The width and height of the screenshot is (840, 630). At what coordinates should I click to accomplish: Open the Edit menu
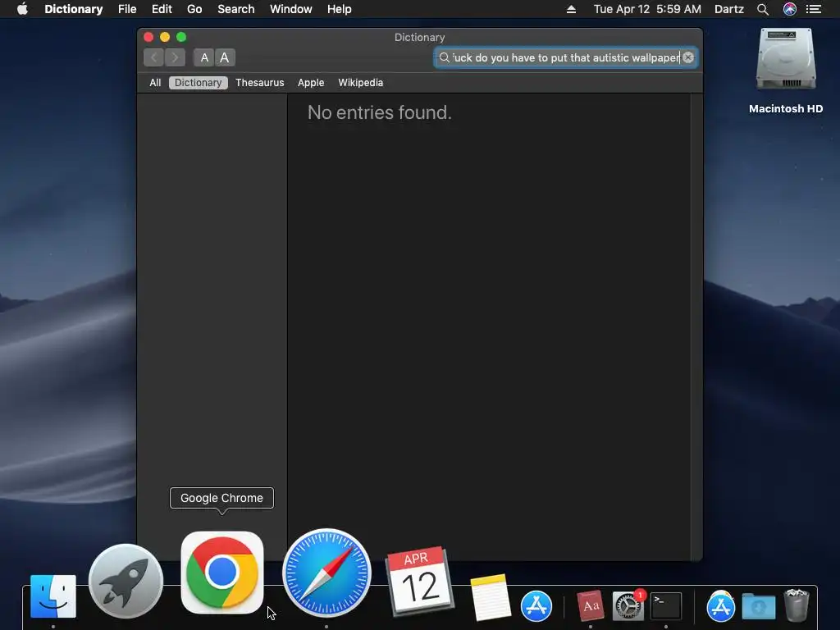[x=162, y=9]
